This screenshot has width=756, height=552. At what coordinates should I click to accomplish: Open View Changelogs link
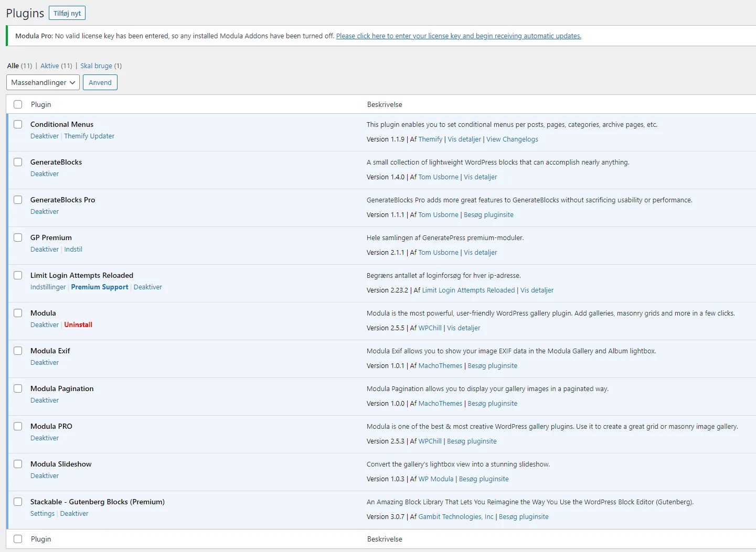[512, 139]
